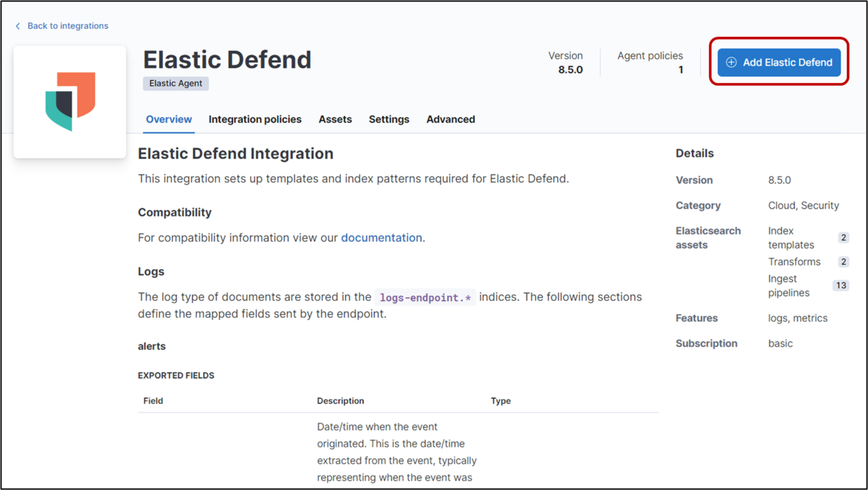Open the Assets tab

point(335,119)
